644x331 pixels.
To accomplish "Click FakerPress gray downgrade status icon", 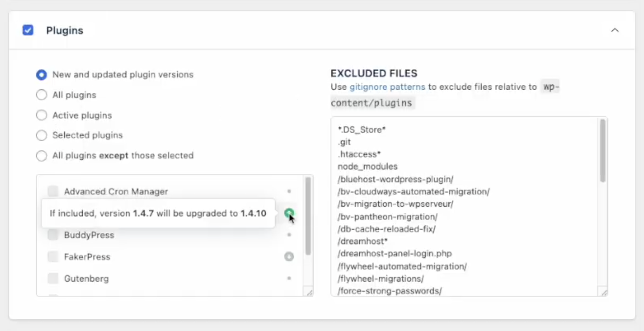I will click(x=289, y=257).
